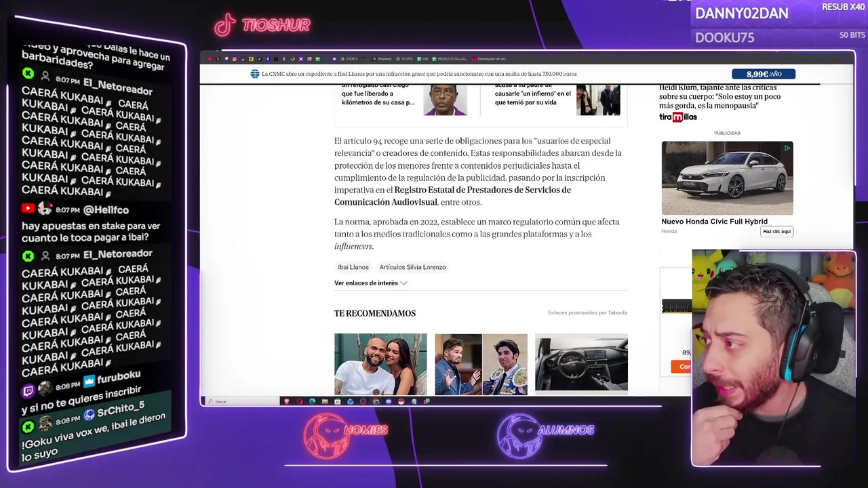Click the DOOKU75 bits alert name
The height and width of the screenshot is (488, 868).
coord(724,37)
